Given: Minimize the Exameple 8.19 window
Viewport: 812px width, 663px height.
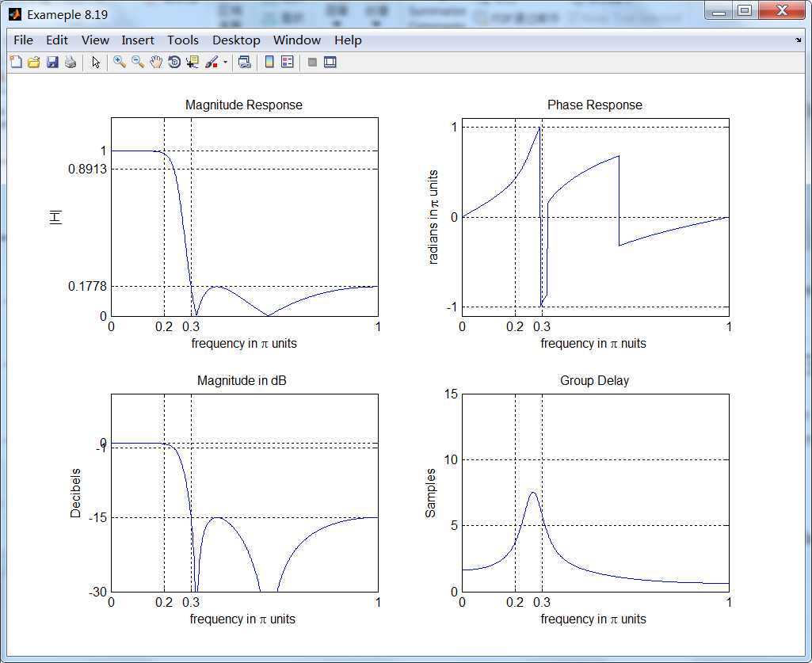Looking at the screenshot, I should (719, 11).
